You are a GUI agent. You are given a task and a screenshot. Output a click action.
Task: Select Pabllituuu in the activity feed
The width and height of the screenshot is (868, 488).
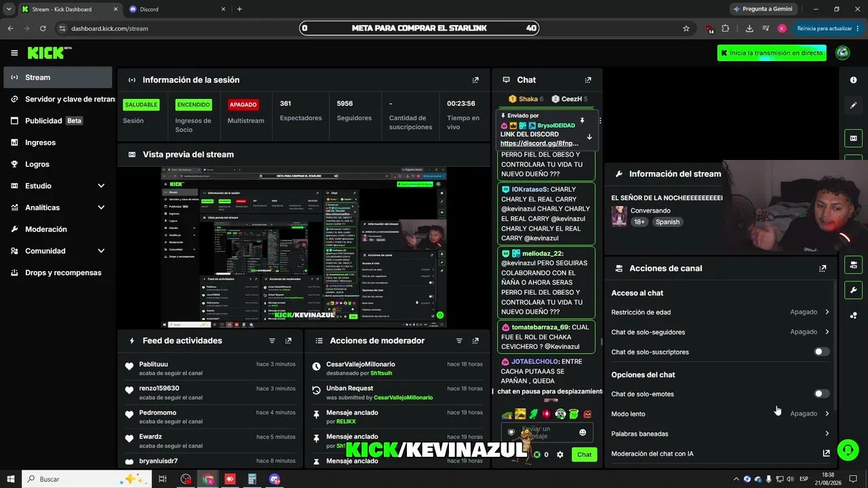153,365
